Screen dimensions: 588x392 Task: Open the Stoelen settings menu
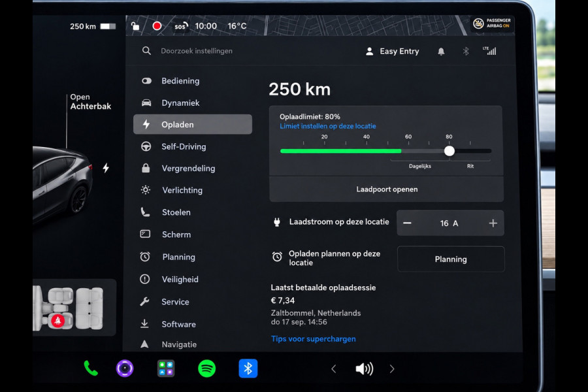coord(193,212)
